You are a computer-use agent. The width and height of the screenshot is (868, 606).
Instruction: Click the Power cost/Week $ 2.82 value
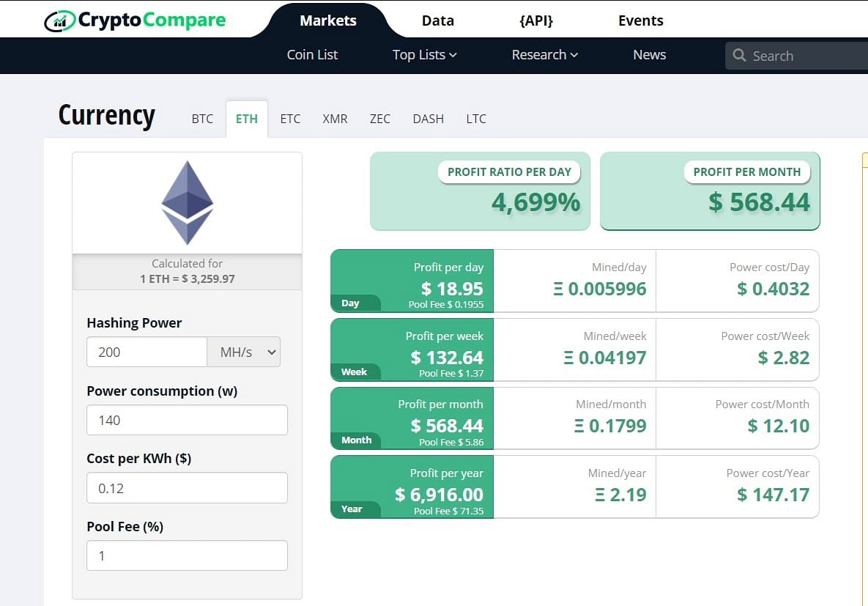[x=783, y=358]
